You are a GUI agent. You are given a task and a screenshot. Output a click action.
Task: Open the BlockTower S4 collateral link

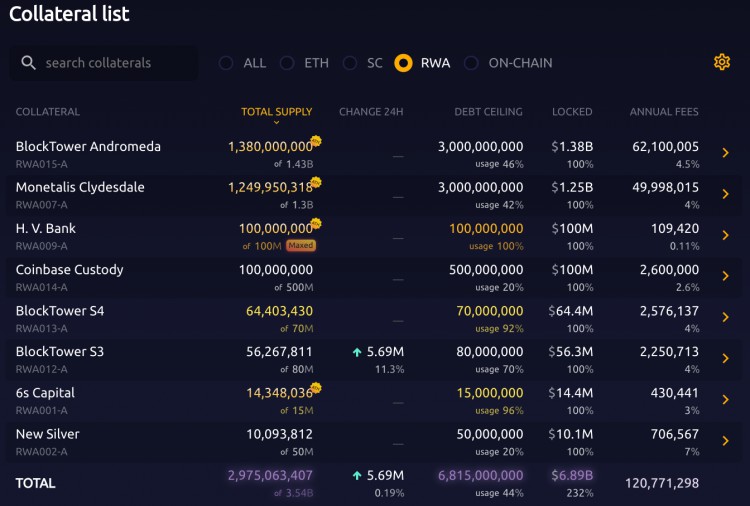tap(59, 311)
